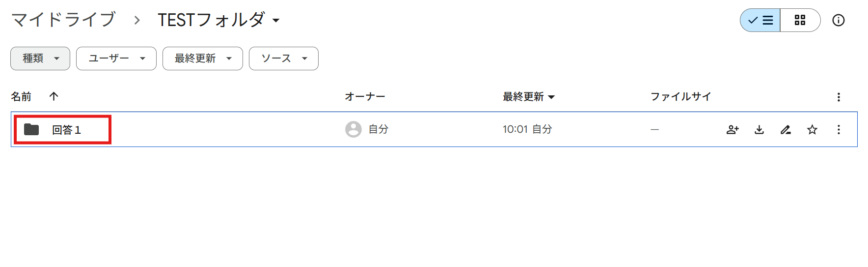Open the column header more options menu
This screenshot has width=868, height=267.
pos(839,97)
